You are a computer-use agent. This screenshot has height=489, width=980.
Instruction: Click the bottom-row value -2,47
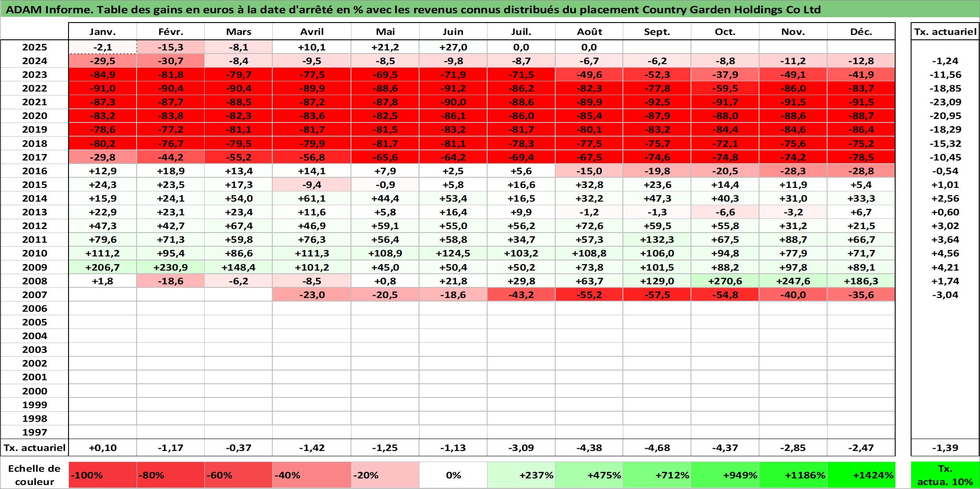pos(861,448)
